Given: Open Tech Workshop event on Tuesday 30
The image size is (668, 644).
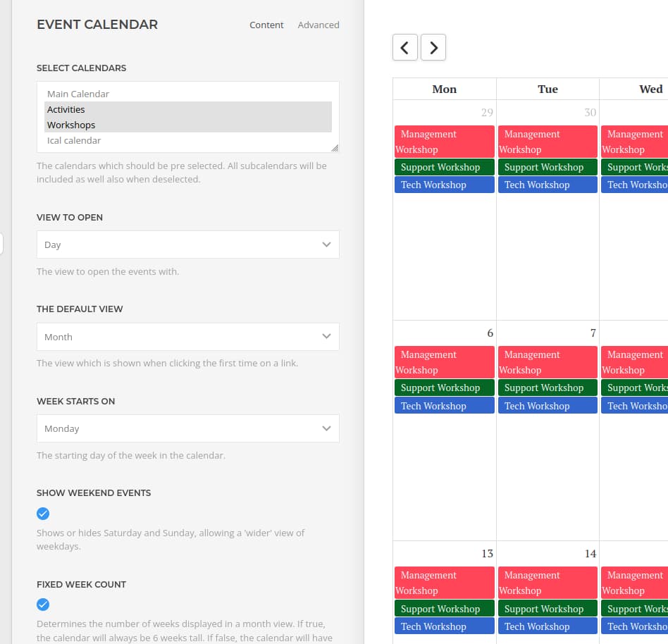Looking at the screenshot, I should coord(548,185).
